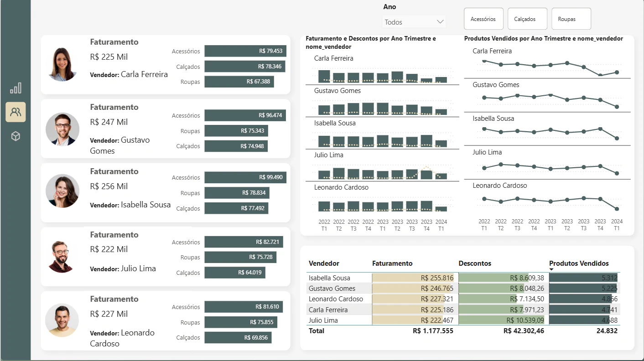This screenshot has width=644, height=361.
Task: Sort table by Faturamento column header
Action: pos(392,263)
